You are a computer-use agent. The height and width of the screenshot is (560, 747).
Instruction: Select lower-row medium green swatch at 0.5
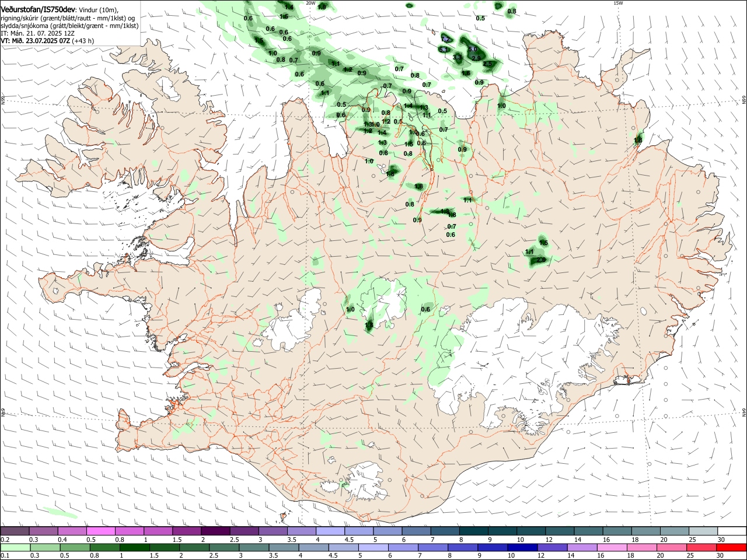click(75, 547)
